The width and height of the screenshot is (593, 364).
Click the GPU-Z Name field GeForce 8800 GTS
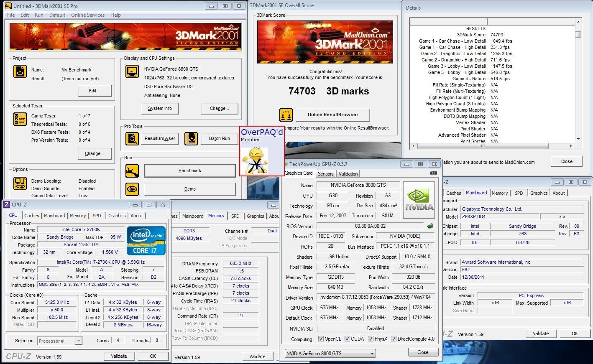point(358,185)
